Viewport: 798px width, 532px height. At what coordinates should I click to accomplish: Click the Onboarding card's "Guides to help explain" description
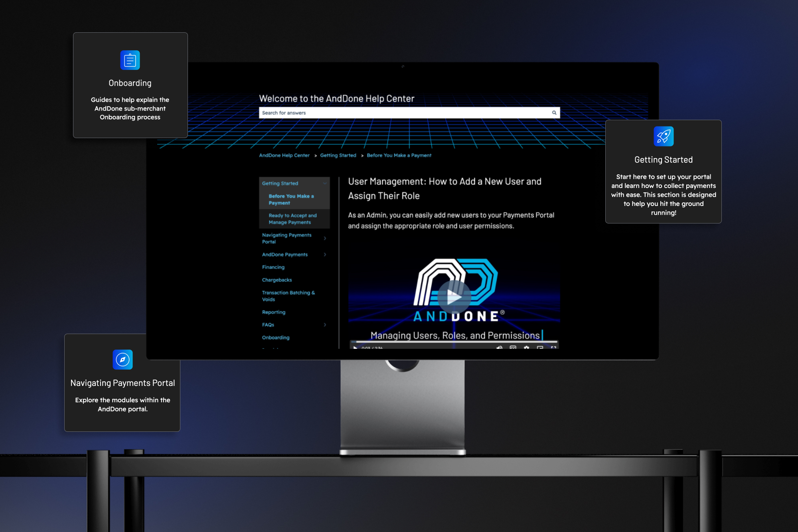[x=130, y=109]
